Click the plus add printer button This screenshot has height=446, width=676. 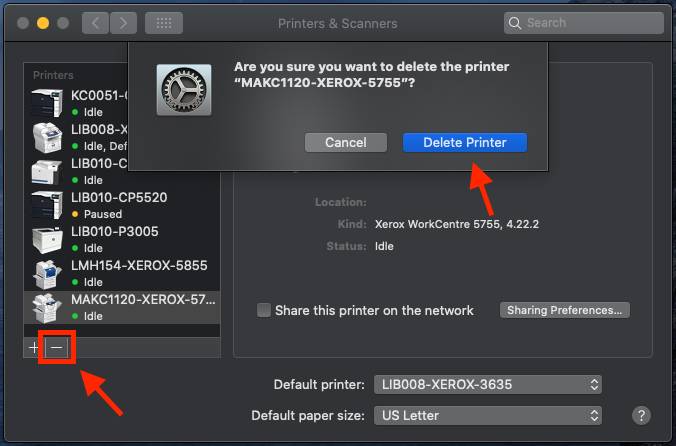pyautogui.click(x=34, y=348)
